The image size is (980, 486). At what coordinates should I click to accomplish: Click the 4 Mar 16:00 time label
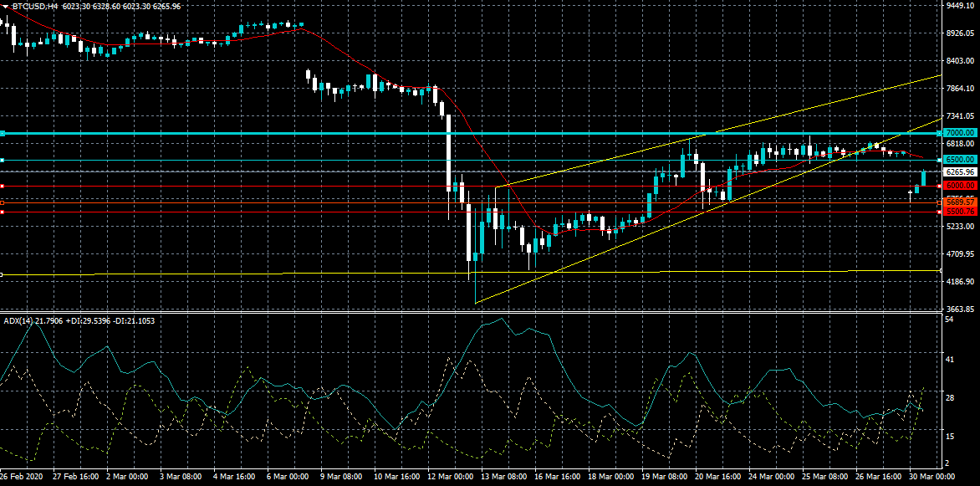[235, 476]
